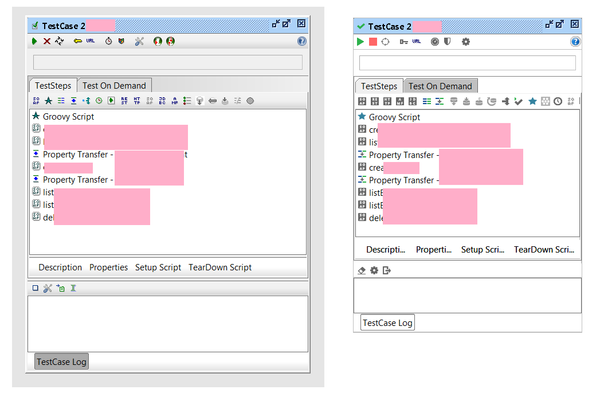This screenshot has width=600, height=406.
Task: Open log options tools icon in left window
Action: 47,288
